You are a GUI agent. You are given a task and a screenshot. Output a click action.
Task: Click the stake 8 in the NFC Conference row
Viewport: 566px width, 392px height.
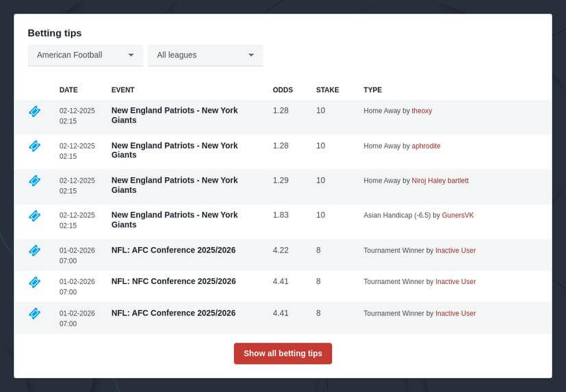318,281
